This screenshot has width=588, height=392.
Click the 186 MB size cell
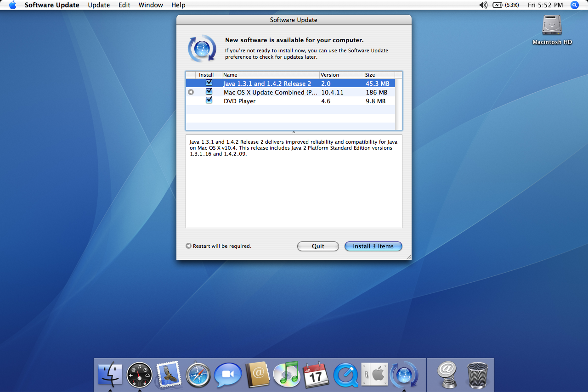click(x=376, y=92)
